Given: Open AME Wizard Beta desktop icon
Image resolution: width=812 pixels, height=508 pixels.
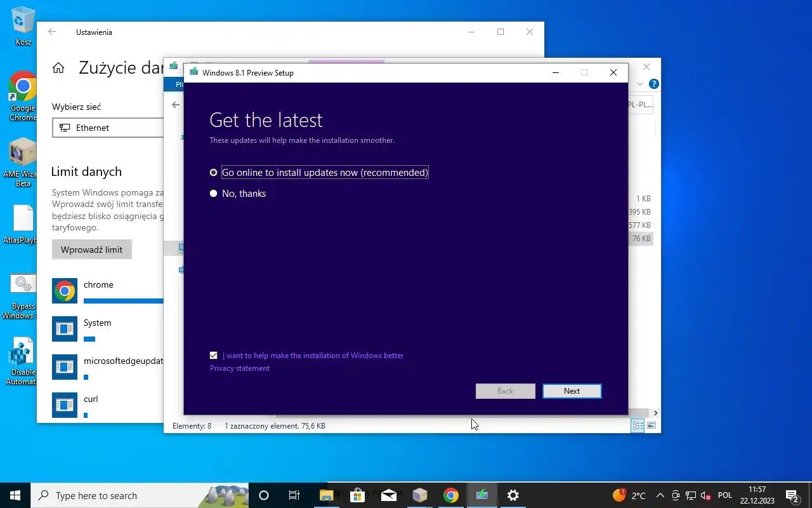Looking at the screenshot, I should tap(23, 163).
